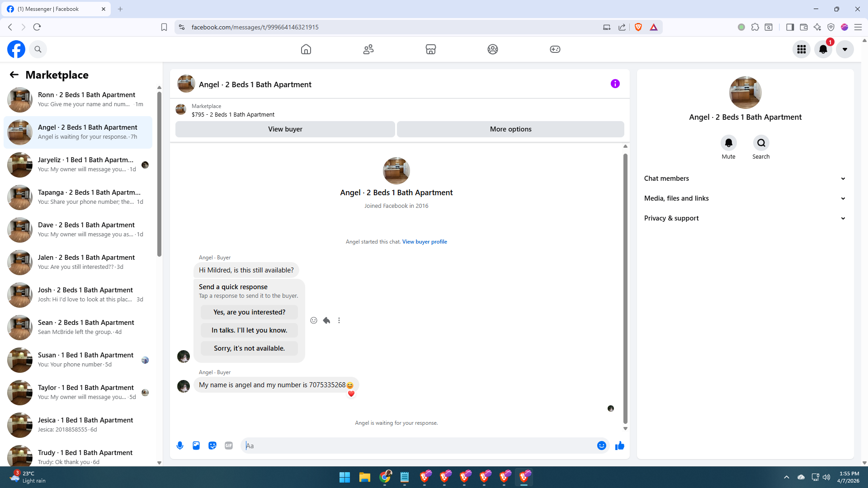The width and height of the screenshot is (868, 488).
Task: Click the conversation scrollbar
Action: click(625, 288)
